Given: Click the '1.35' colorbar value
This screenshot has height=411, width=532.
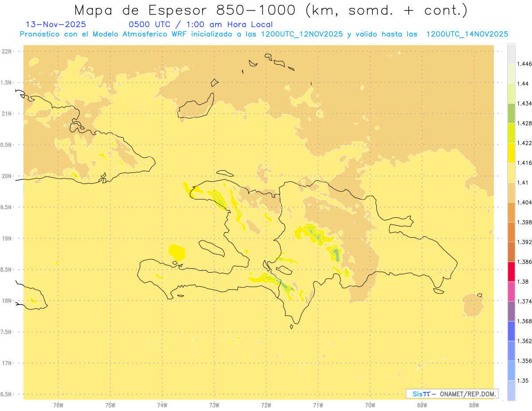Looking at the screenshot, I should [x=523, y=380].
